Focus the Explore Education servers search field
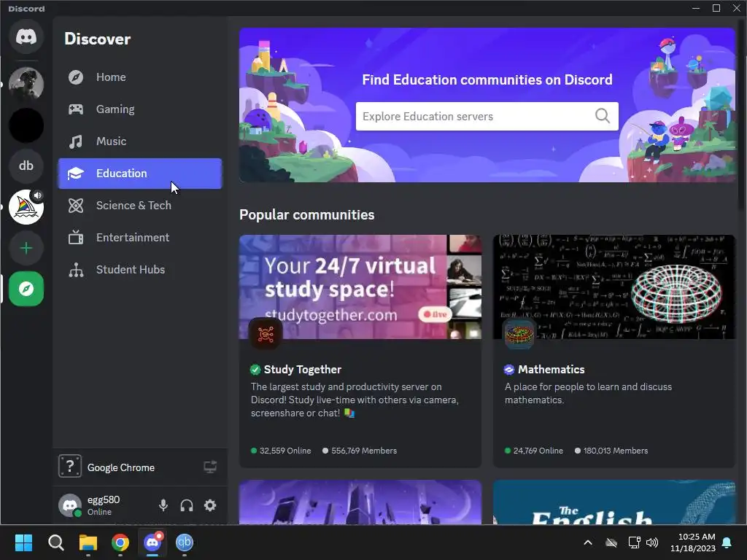 coord(487,116)
